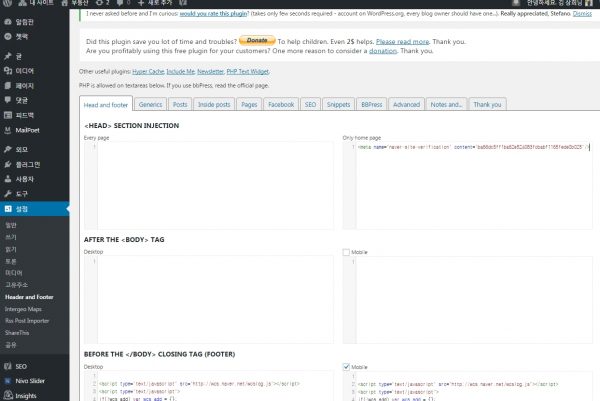This screenshot has height=401, width=600.
Task: Click the After BODY Mobile code editor
Action: tap(468, 300)
